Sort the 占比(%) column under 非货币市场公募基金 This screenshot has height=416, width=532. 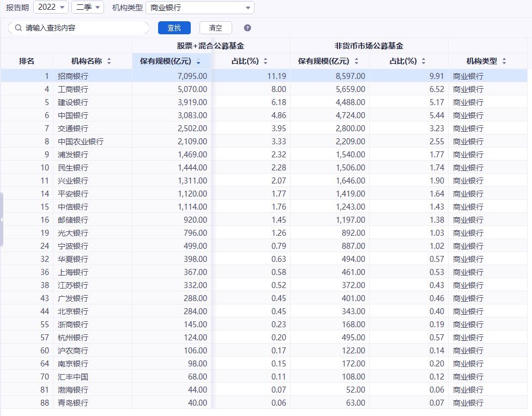(424, 62)
